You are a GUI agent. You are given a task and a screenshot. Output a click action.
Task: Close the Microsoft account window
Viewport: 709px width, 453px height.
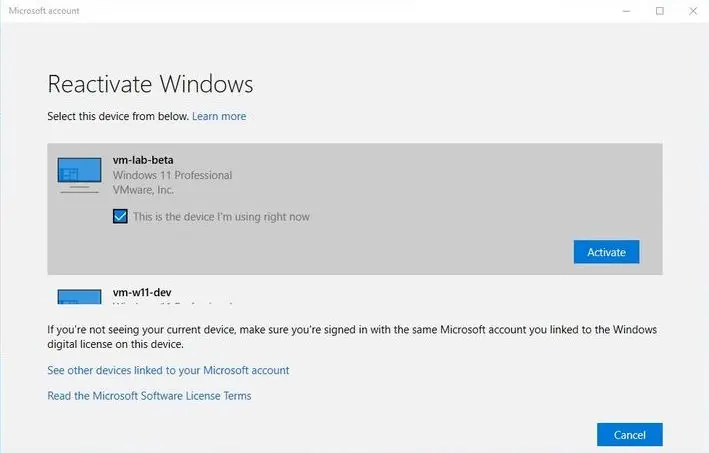693,11
